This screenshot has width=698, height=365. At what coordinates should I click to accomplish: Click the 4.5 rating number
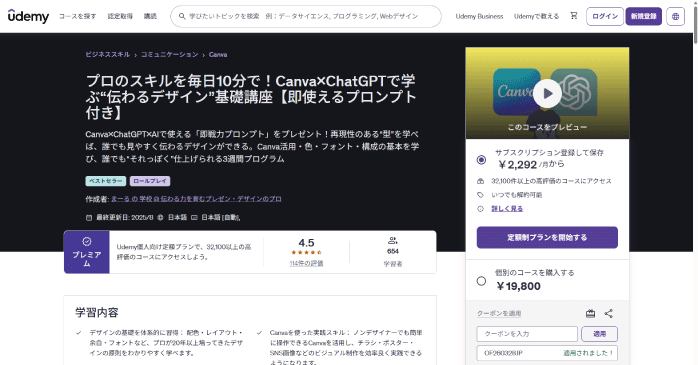click(306, 243)
